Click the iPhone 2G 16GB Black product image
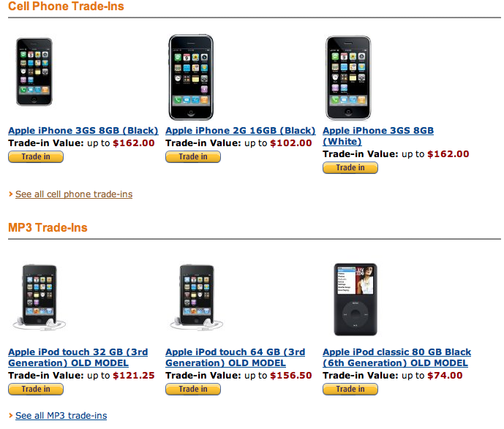Viewport: 504px width, 429px height. (191, 77)
